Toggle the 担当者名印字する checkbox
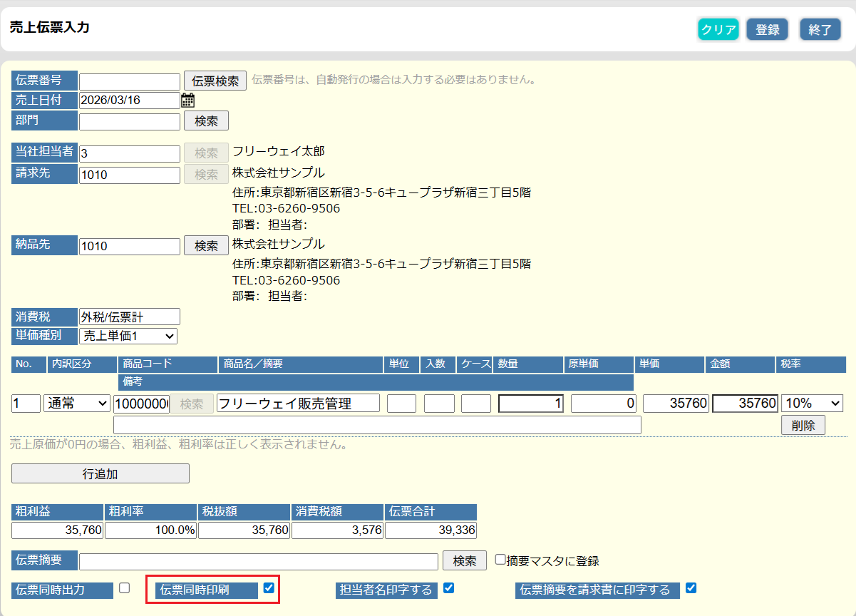 pos(448,588)
